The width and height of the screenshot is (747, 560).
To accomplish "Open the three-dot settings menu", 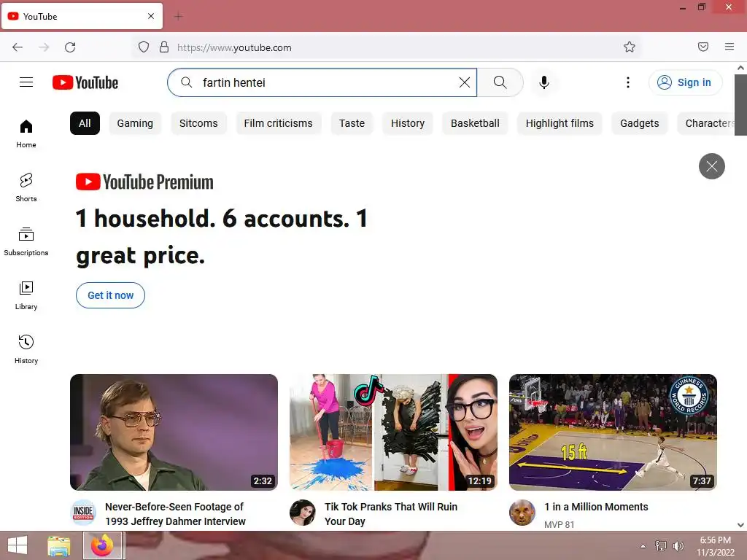I will 628,82.
